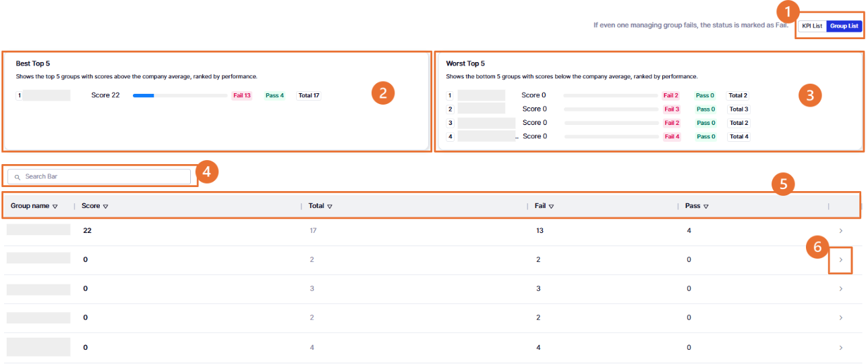This screenshot has height=364, width=868.
Task: Click the Fail column sort arrow
Action: [552, 207]
